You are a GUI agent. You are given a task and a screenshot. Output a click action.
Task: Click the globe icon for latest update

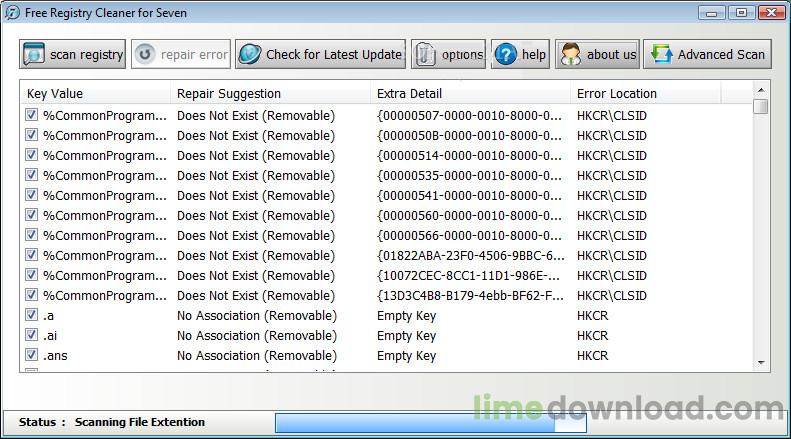[250, 54]
